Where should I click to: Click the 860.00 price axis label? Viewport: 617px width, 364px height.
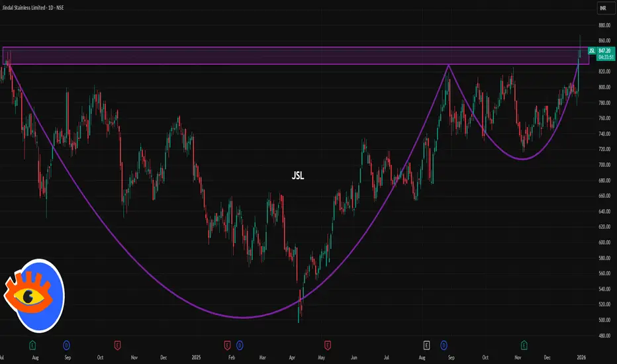click(x=604, y=40)
